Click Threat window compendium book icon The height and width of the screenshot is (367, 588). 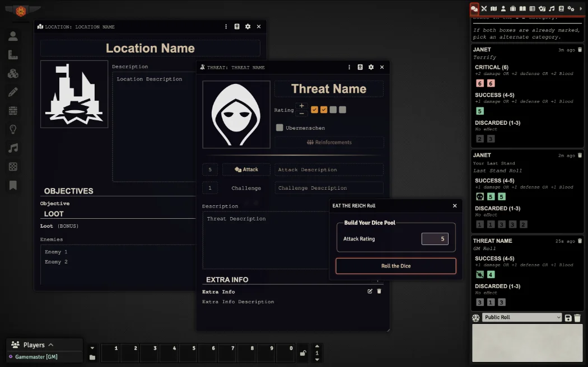click(x=360, y=67)
